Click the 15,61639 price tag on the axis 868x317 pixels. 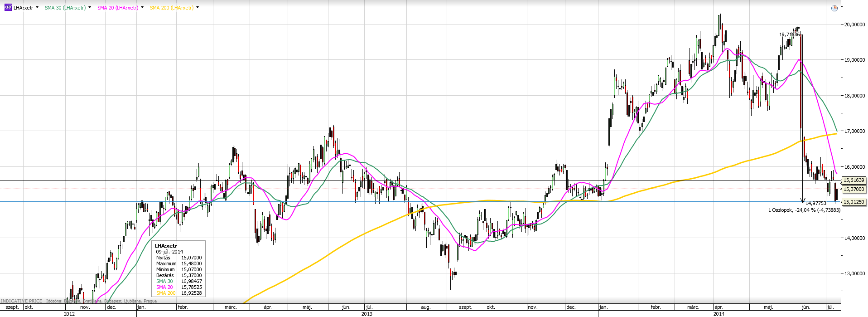(854, 180)
